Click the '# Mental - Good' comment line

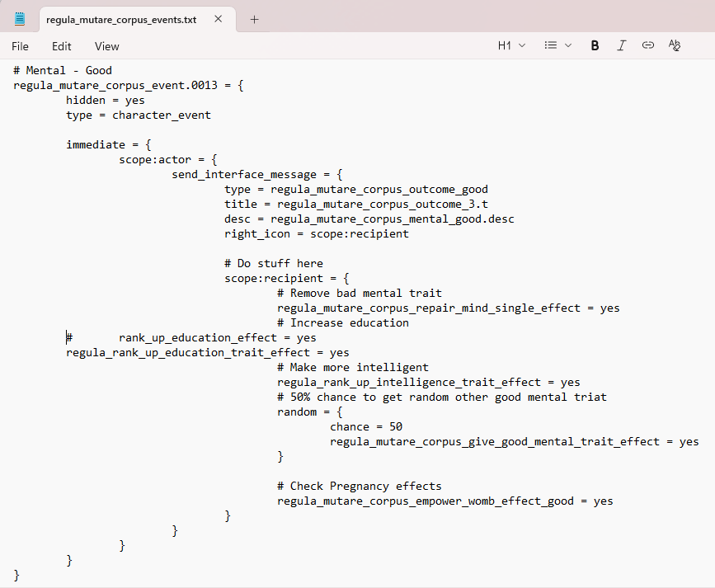[x=63, y=70]
